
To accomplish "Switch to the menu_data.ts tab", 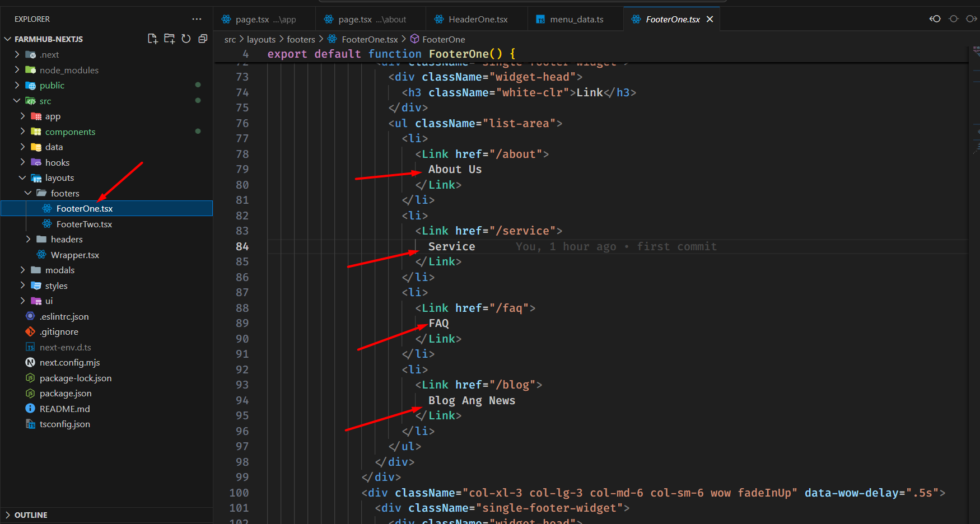I will [x=576, y=20].
